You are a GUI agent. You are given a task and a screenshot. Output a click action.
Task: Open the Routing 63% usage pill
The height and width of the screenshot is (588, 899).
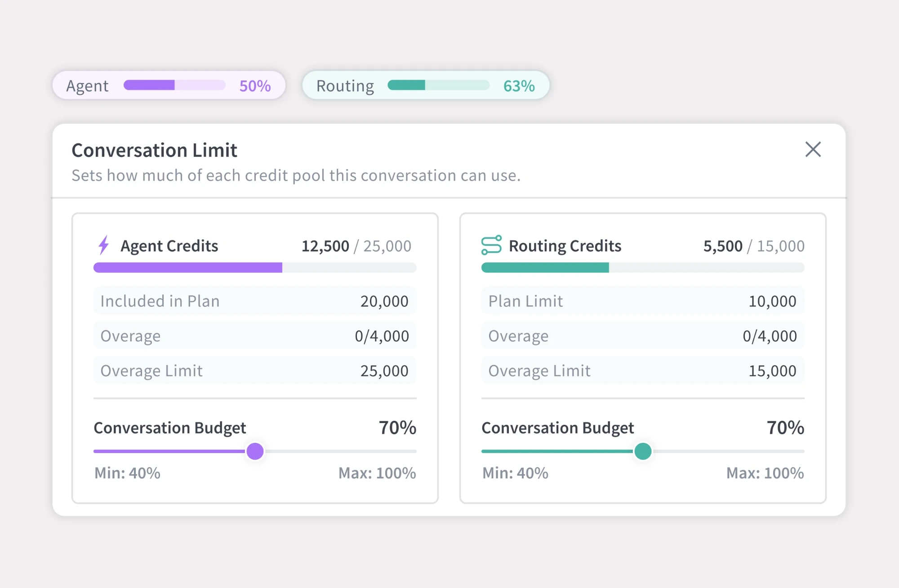[426, 85]
